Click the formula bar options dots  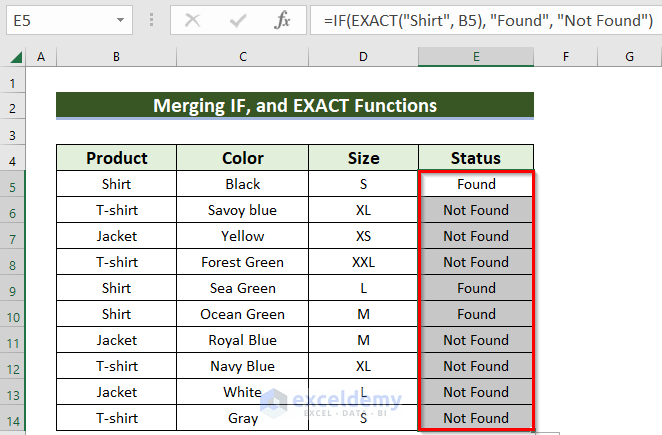150,19
